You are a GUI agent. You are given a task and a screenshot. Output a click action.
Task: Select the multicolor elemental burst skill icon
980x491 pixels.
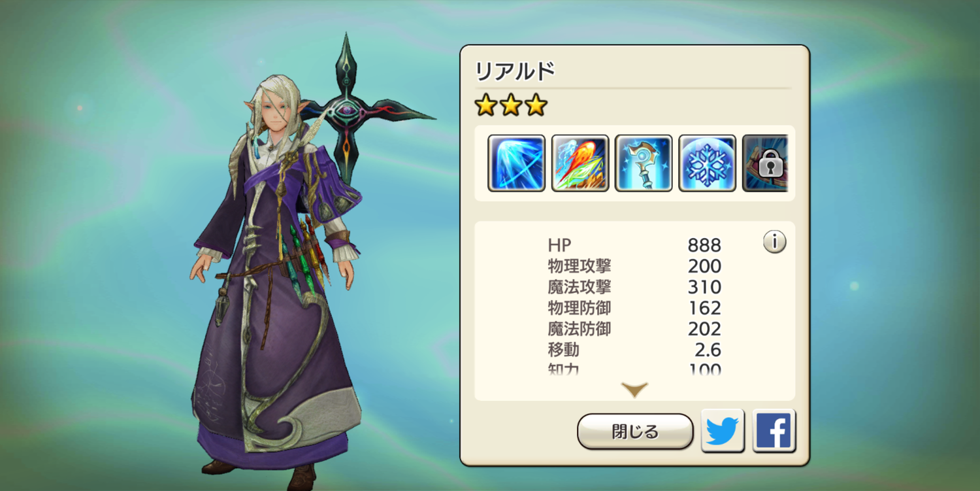(x=580, y=163)
